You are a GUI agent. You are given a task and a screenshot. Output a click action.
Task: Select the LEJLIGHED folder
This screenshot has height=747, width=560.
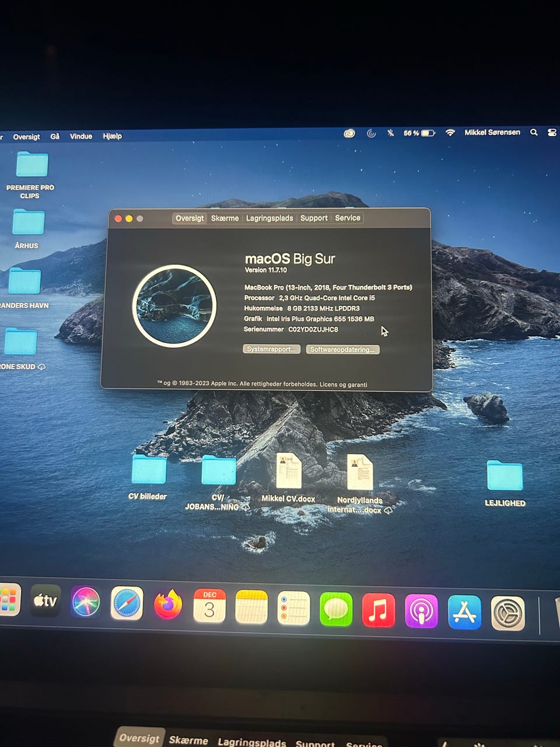coord(505,476)
